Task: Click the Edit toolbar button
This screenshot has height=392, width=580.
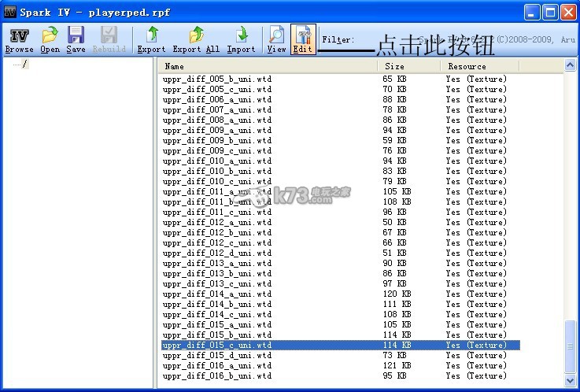Action: [302, 39]
